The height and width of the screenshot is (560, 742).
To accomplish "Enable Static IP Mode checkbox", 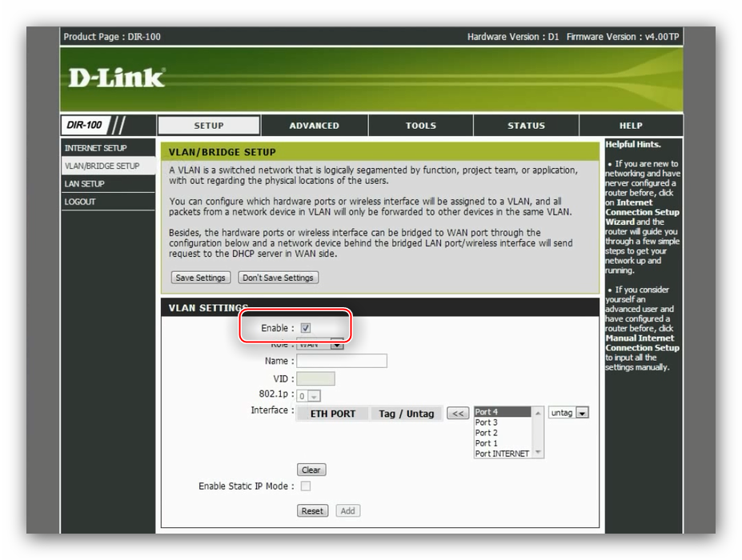I will (x=306, y=486).
